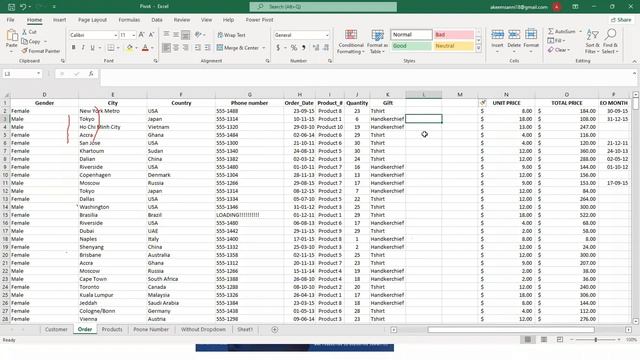Increase font size with the larger A icon
Screen dimensions: 640x360
point(142,35)
